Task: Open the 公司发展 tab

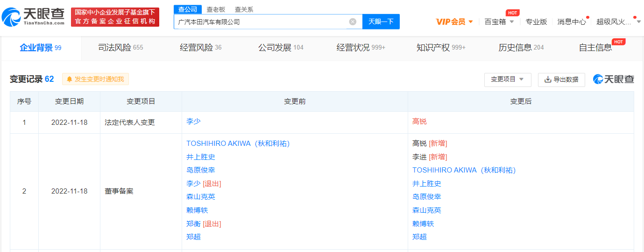Action: click(x=281, y=48)
